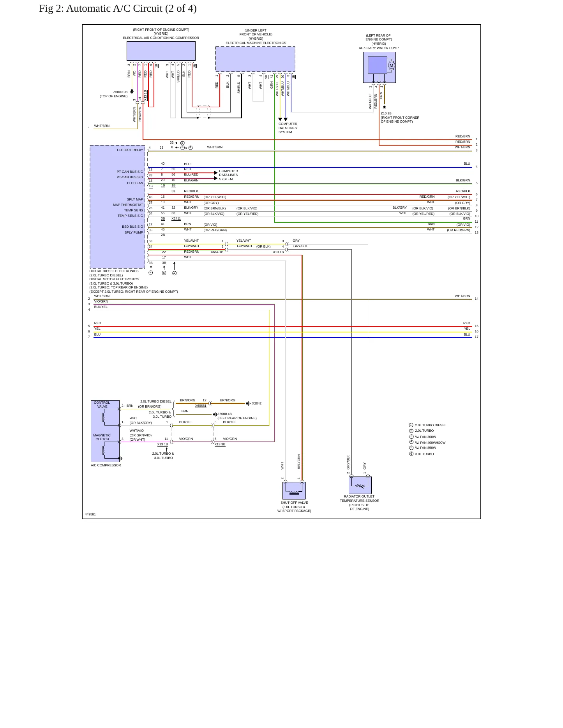
Task: Click the 'BSD BUS SIG' pin label
Action: click(132, 227)
